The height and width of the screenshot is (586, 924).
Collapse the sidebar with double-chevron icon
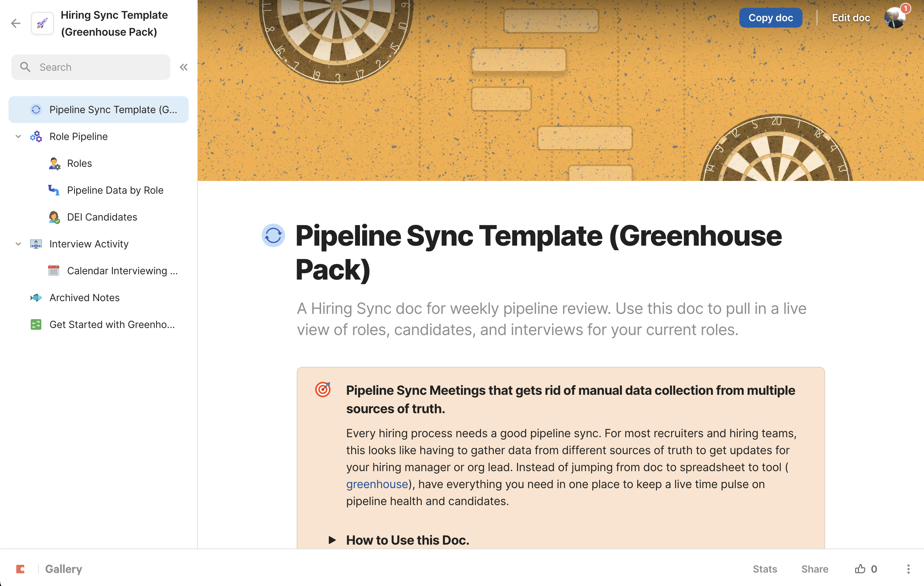click(184, 67)
